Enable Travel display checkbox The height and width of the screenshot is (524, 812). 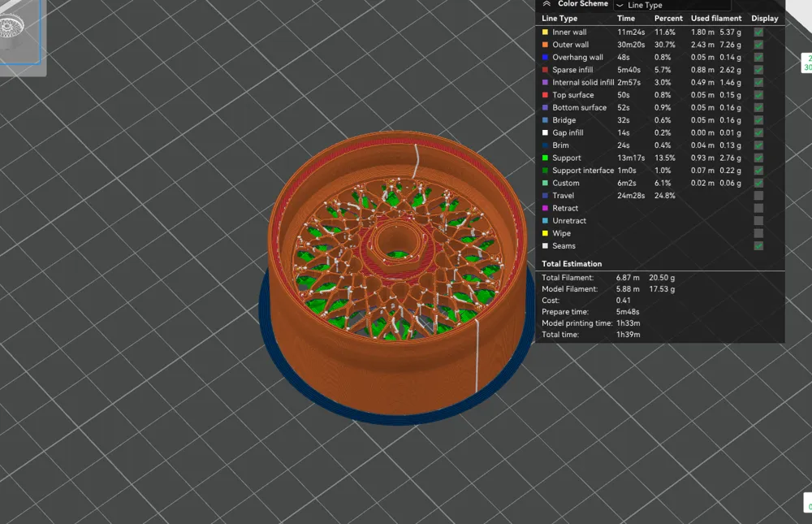point(758,196)
